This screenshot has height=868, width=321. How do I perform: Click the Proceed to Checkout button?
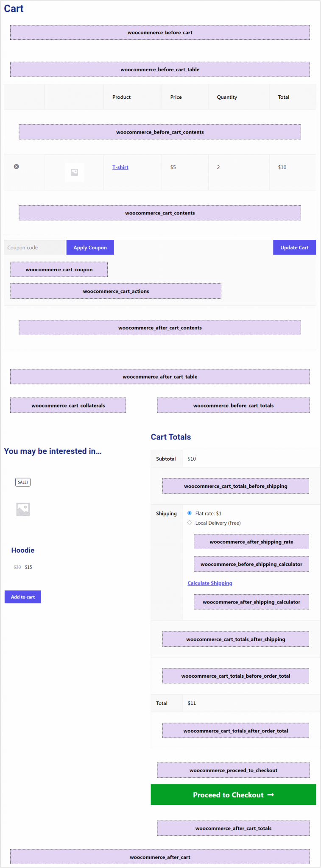(233, 795)
